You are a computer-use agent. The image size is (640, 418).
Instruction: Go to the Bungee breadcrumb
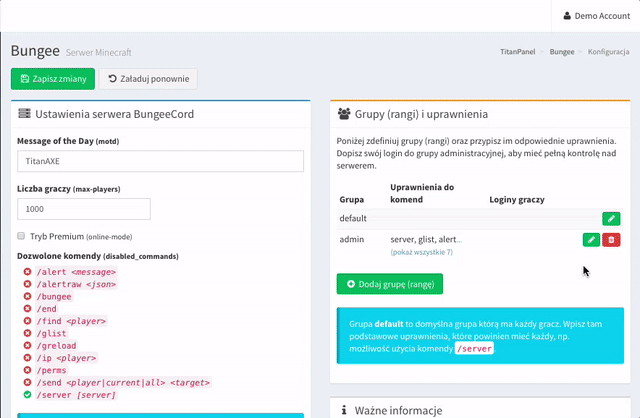pos(562,50)
